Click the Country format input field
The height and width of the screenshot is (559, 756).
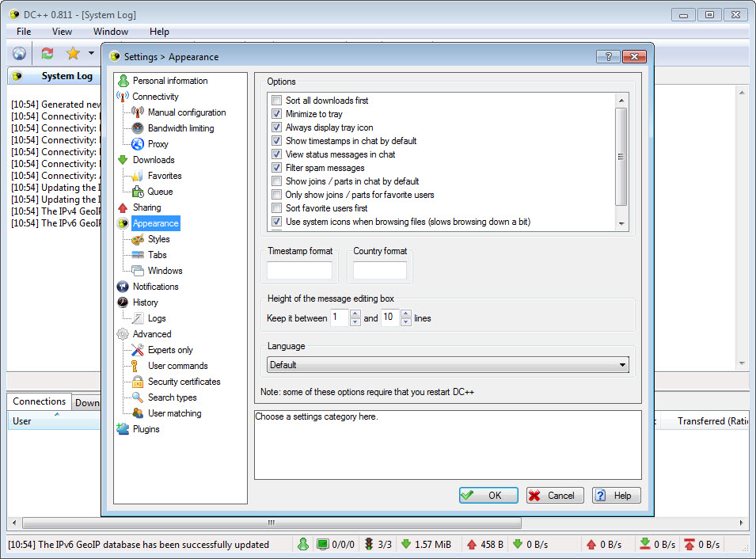pos(380,270)
